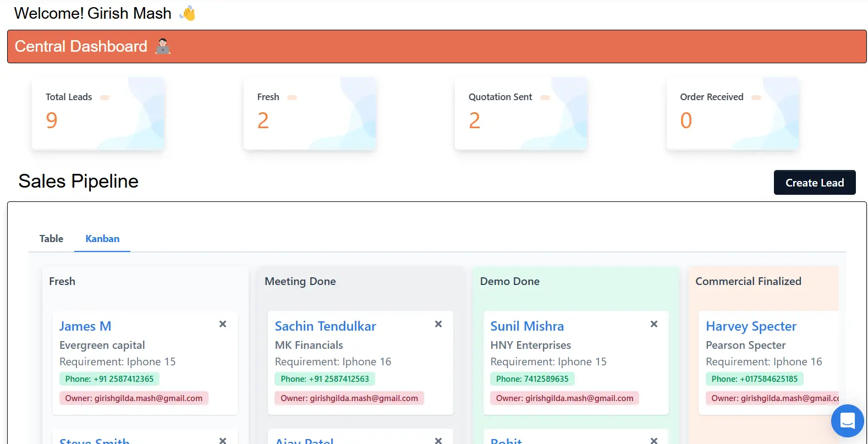Click the Meeting Done column header
Image resolution: width=868 pixels, height=444 pixels.
click(300, 281)
